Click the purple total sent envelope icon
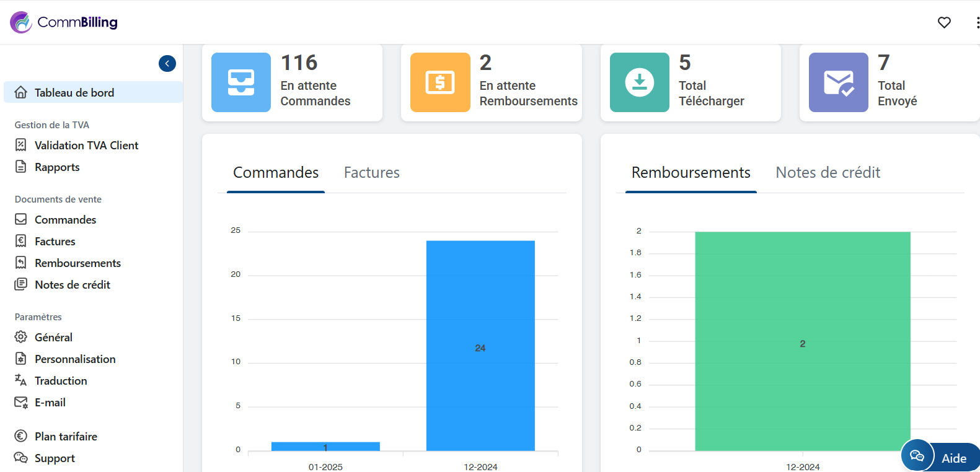Image resolution: width=980 pixels, height=472 pixels. (838, 82)
